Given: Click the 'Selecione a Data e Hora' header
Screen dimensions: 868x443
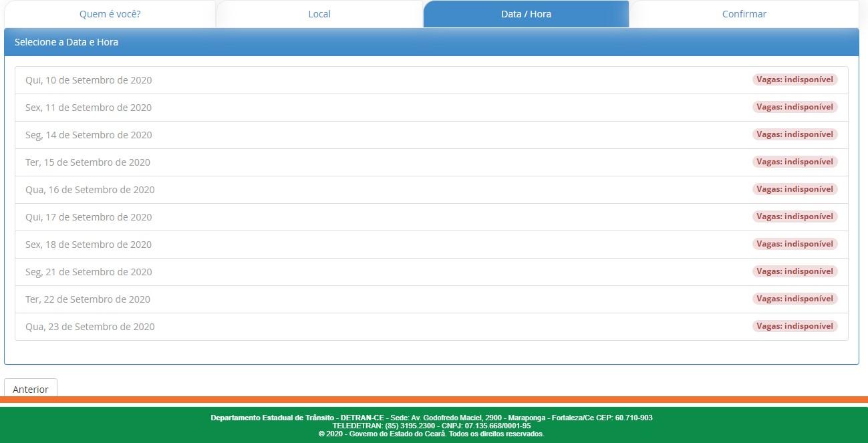Looking at the screenshot, I should pos(67,42).
